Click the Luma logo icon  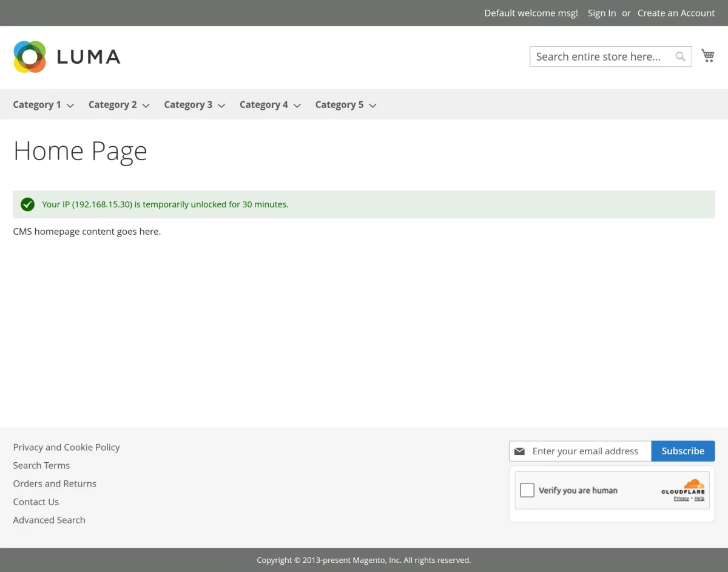[30, 57]
